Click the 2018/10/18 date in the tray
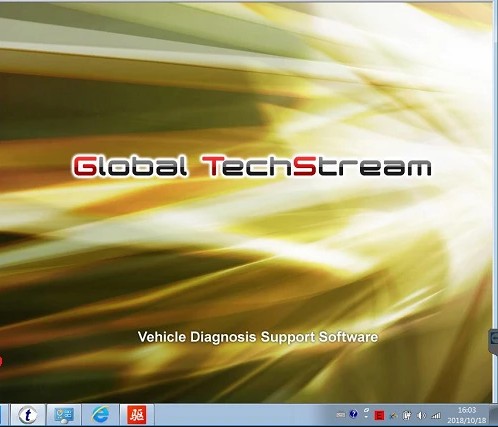The image size is (498, 427). click(x=467, y=421)
